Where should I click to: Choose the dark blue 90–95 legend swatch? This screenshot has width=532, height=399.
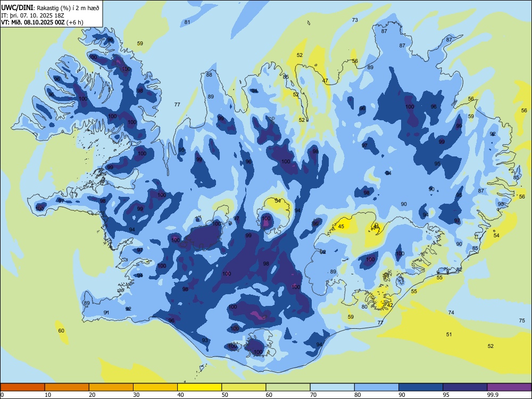click(421, 387)
